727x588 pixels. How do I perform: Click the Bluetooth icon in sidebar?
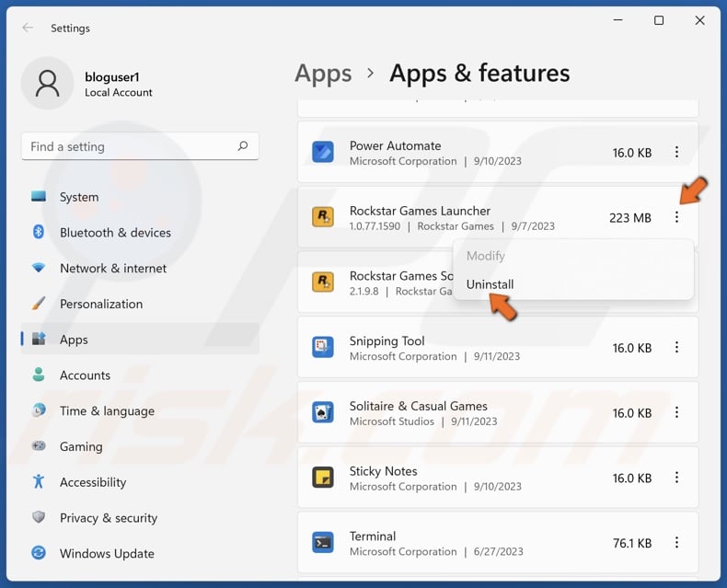tap(39, 231)
